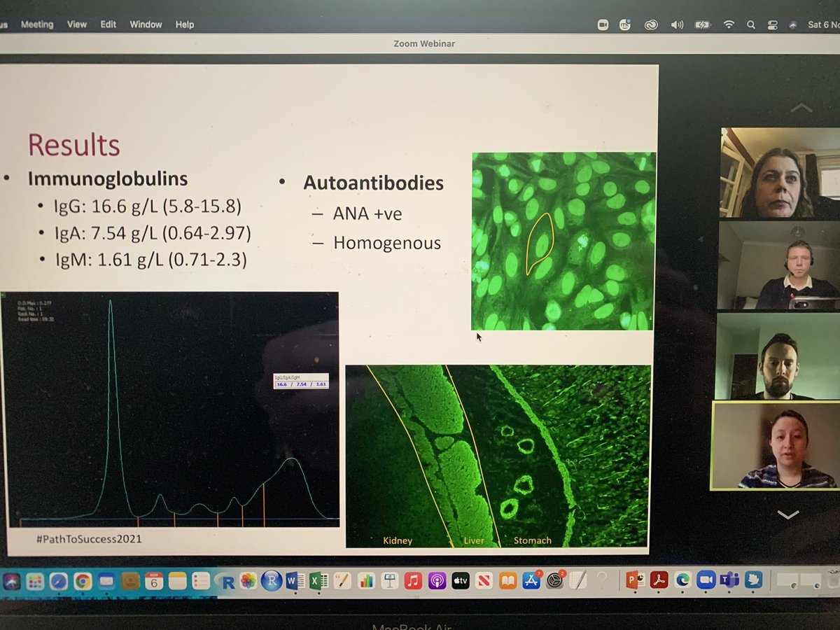Open Zoom from the Dock
840x630 pixels.
click(x=706, y=581)
